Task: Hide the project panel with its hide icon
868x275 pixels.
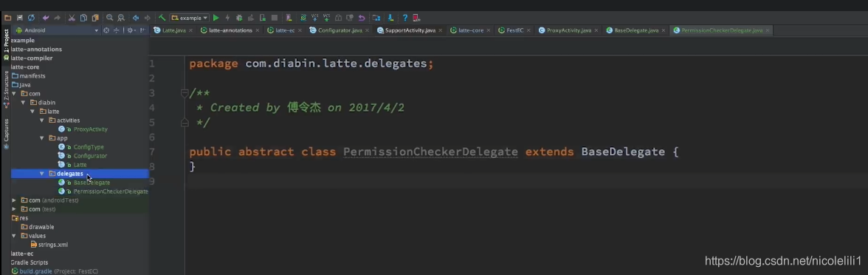Action: coord(142,30)
